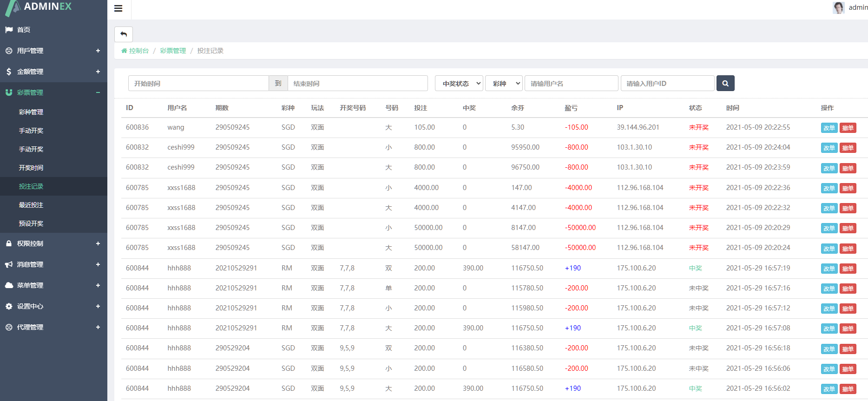Focus the 请输入用户ID input field
The image size is (868, 401).
(x=667, y=84)
